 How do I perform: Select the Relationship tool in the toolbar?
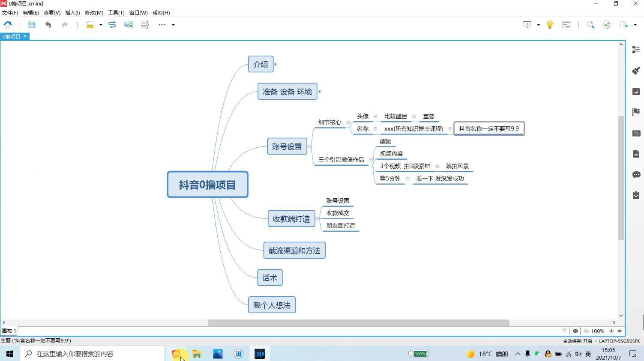pyautogui.click(x=112, y=24)
